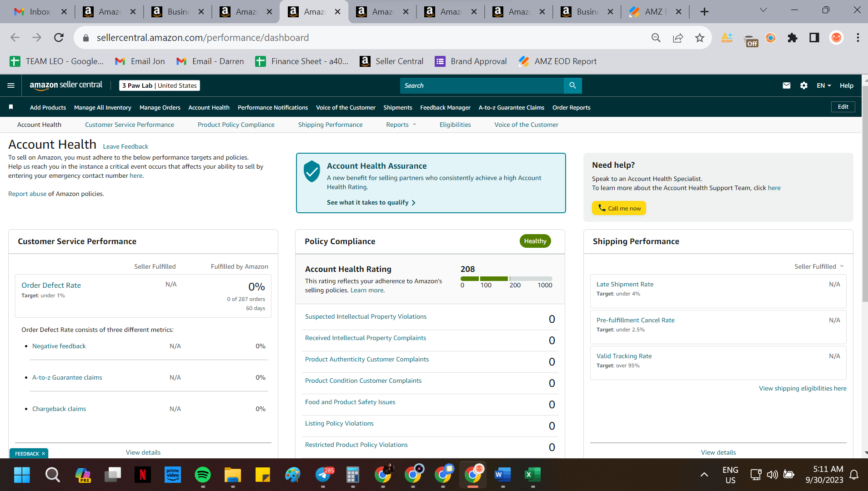Open a new browser tab
This screenshot has height=491, width=868.
click(704, 12)
